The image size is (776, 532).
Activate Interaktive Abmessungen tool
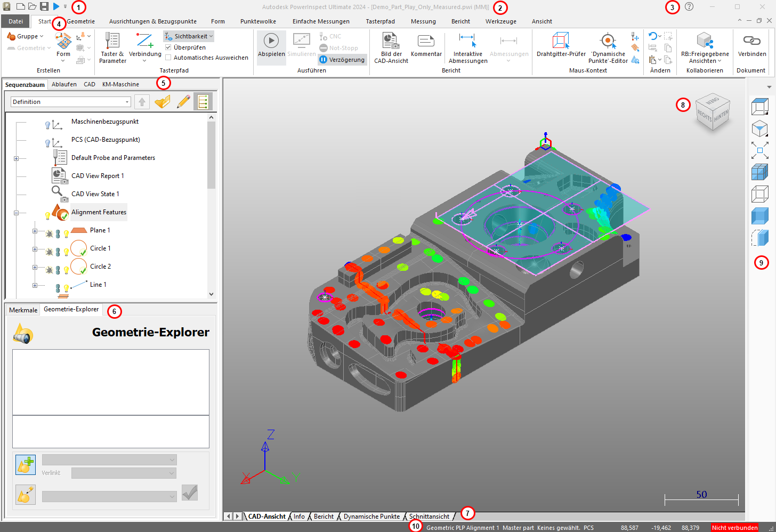click(x=467, y=48)
